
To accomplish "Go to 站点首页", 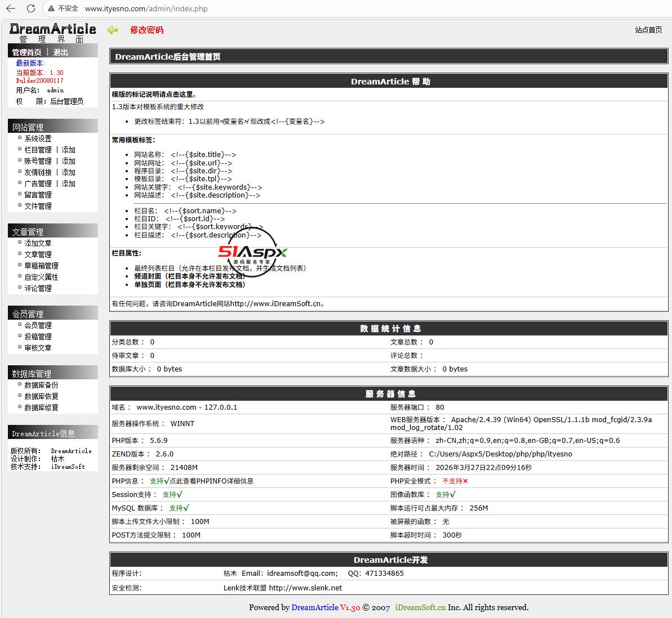I will click(x=648, y=30).
